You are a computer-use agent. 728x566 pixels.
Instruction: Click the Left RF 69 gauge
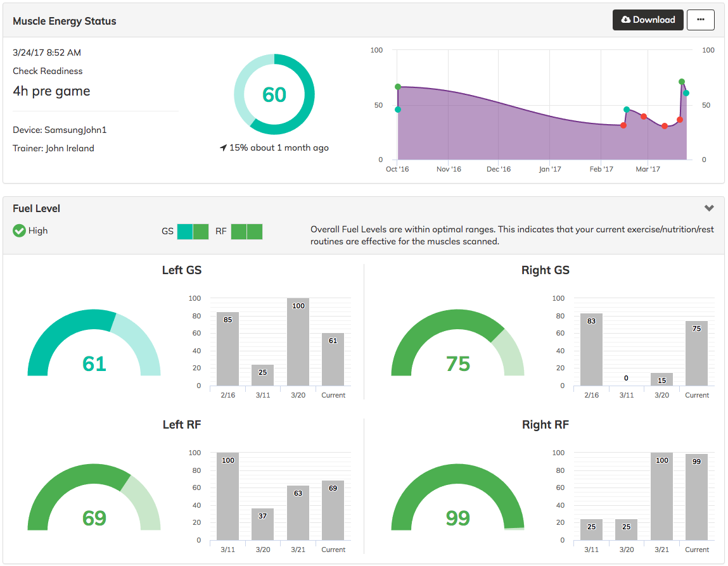click(x=94, y=497)
